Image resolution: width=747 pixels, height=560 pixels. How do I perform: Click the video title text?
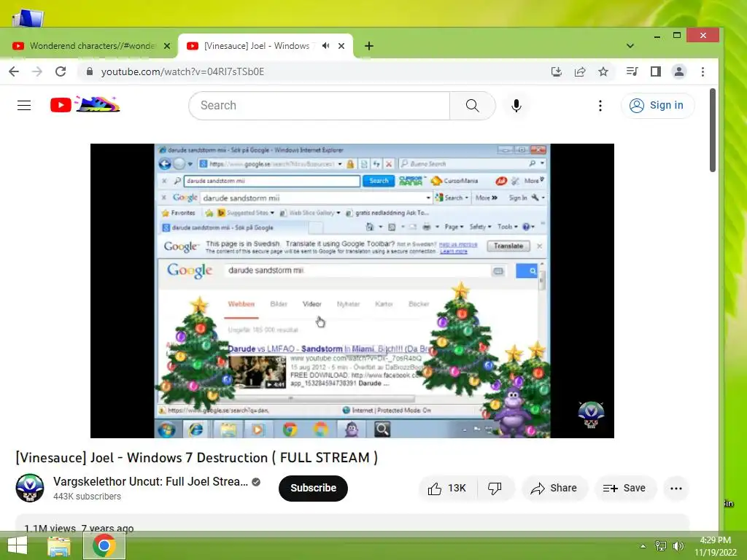(x=197, y=458)
